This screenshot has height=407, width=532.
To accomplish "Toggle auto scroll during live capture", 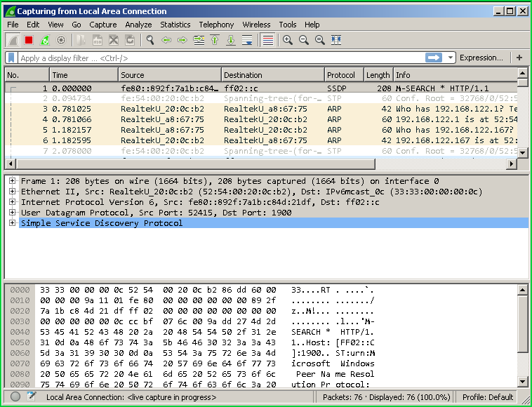I will point(247,41).
